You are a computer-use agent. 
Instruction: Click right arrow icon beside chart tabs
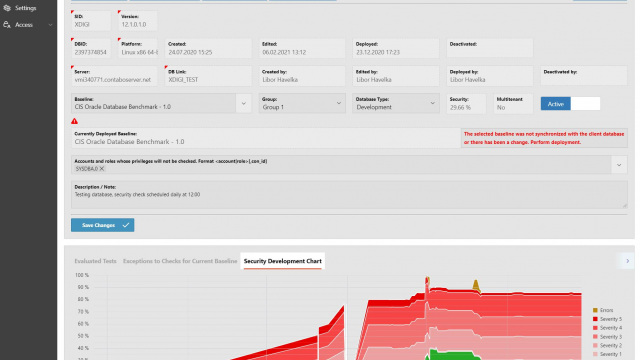[627, 261]
